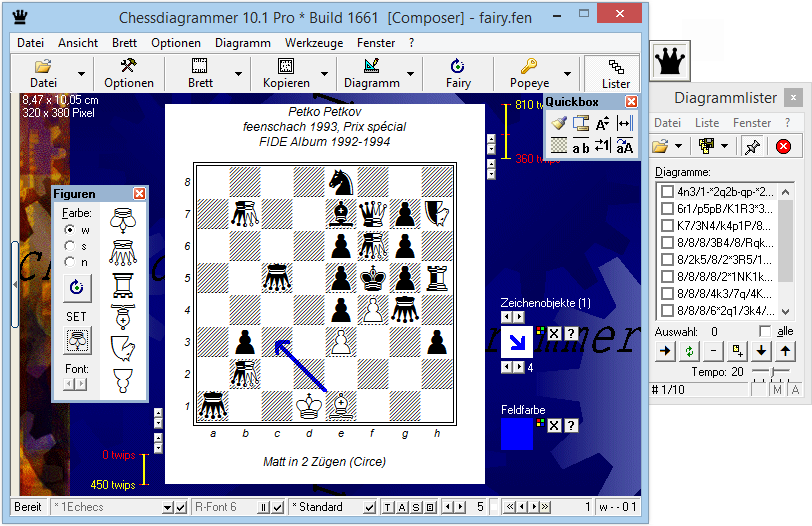Viewport: 812px width, 526px height.
Task: Open the Optionen menu in menu bar
Action: click(176, 43)
